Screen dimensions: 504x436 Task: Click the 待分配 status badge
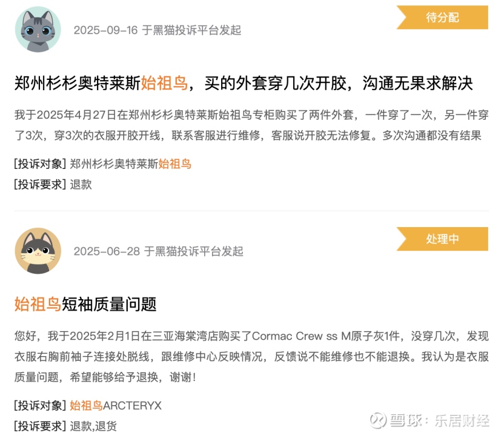(x=442, y=18)
